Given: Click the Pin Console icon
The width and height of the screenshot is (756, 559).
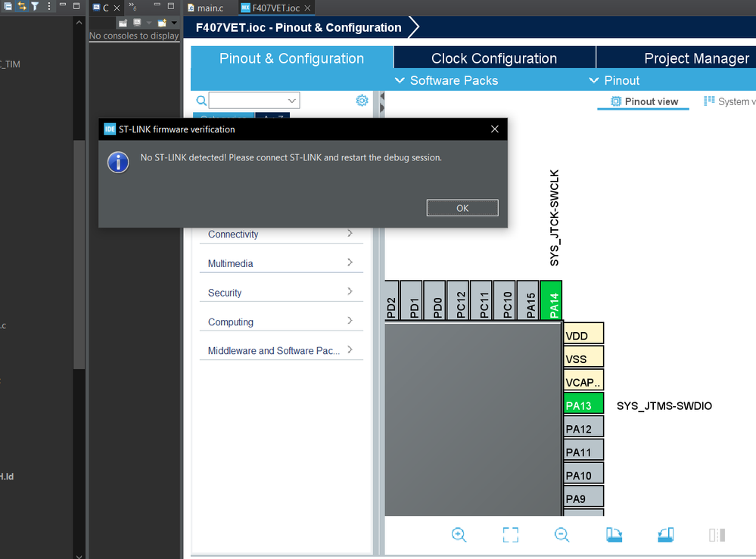Looking at the screenshot, I should click(x=123, y=23).
